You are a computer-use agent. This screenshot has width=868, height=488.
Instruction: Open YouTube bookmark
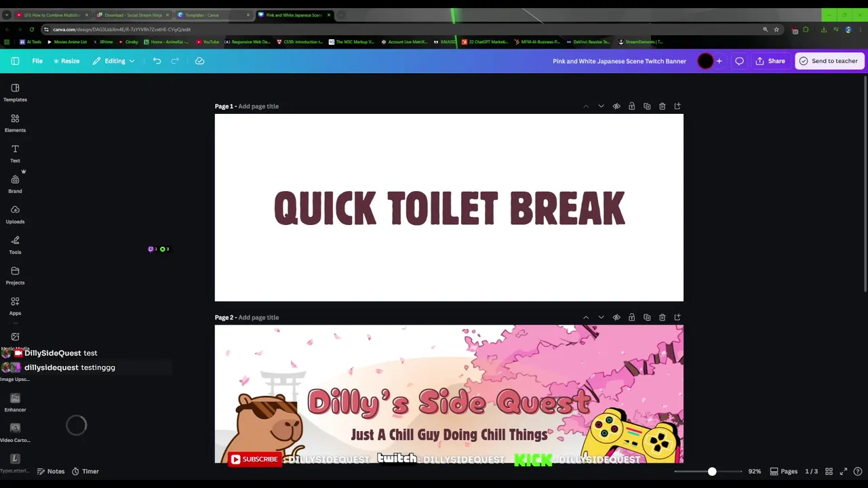pyautogui.click(x=208, y=42)
